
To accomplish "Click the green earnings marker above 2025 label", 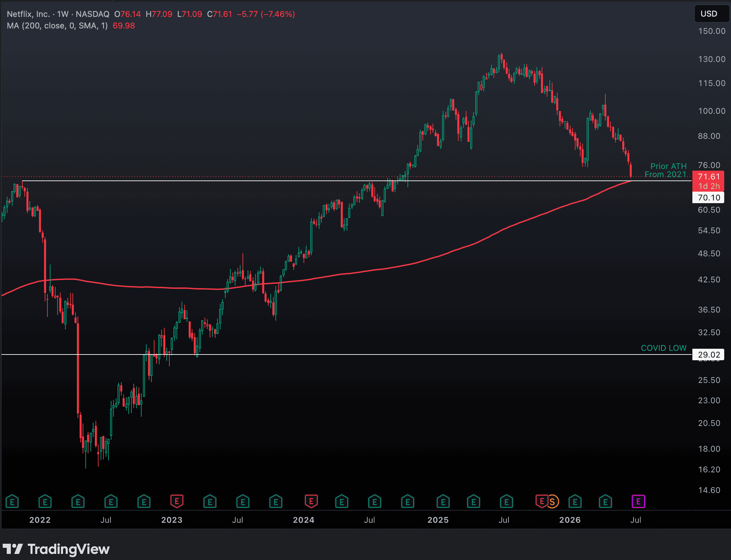I will point(443,501).
